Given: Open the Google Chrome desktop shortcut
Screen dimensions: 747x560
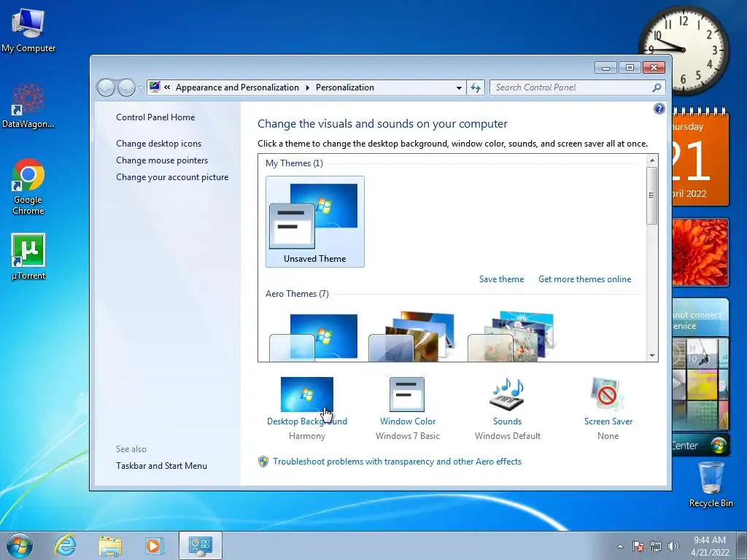Looking at the screenshot, I should [x=28, y=187].
